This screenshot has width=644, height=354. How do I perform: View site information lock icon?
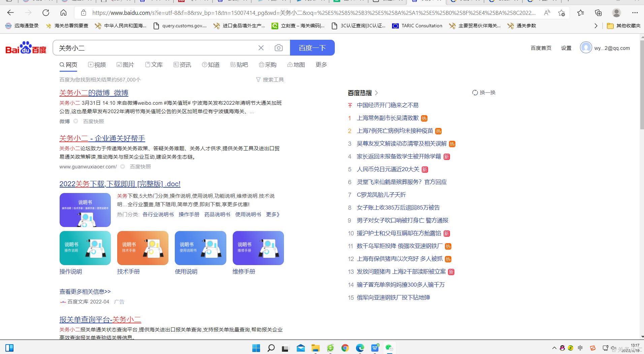tap(84, 13)
